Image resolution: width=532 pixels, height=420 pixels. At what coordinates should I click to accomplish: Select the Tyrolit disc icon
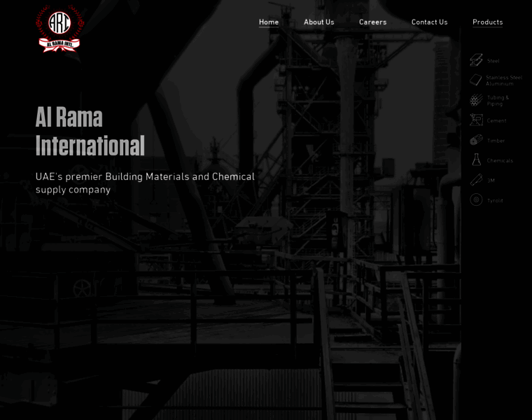click(476, 199)
